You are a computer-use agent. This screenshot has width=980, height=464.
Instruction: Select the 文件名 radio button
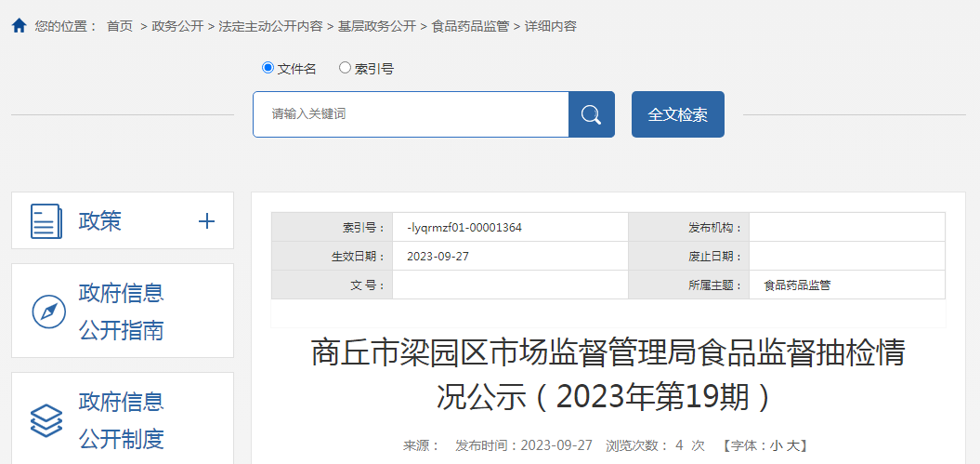pos(268,68)
